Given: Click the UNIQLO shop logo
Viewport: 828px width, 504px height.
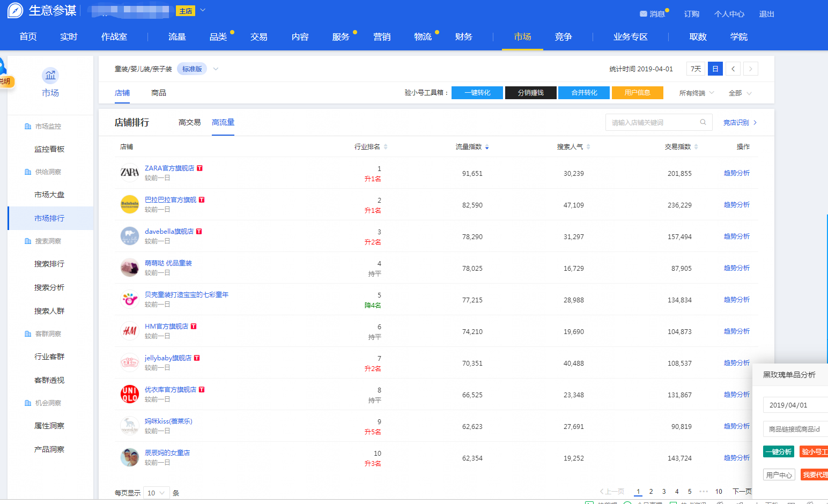Looking at the screenshot, I should (x=130, y=394).
